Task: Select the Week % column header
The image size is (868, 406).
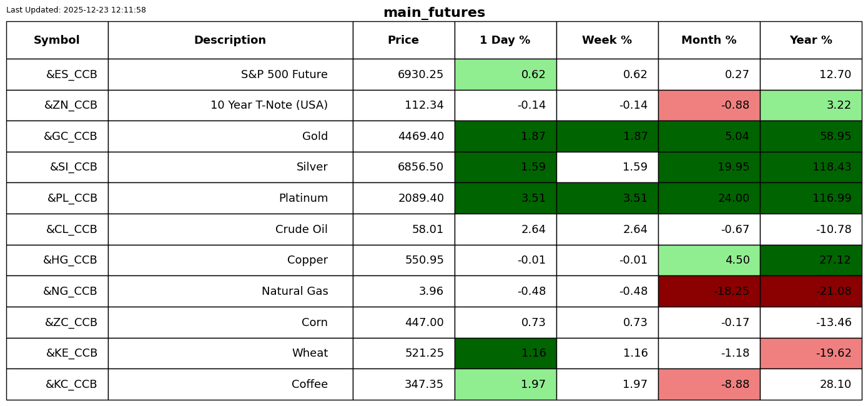Action: coord(607,40)
